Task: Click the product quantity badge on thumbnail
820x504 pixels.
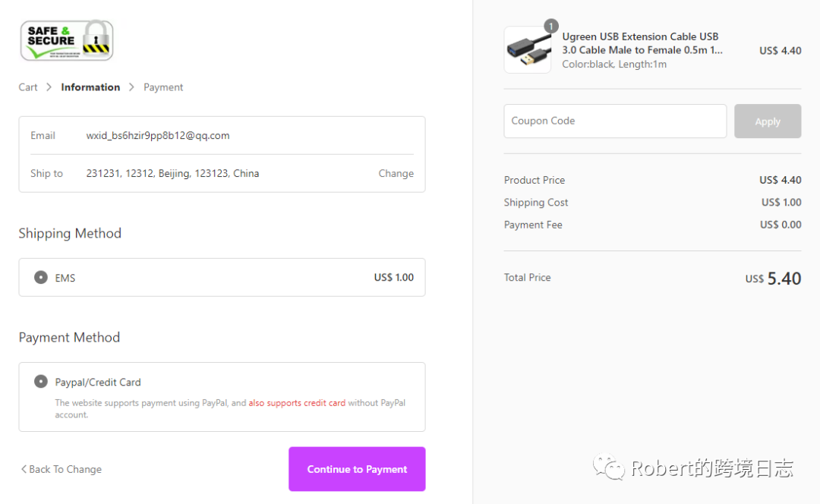Action: coord(551,26)
